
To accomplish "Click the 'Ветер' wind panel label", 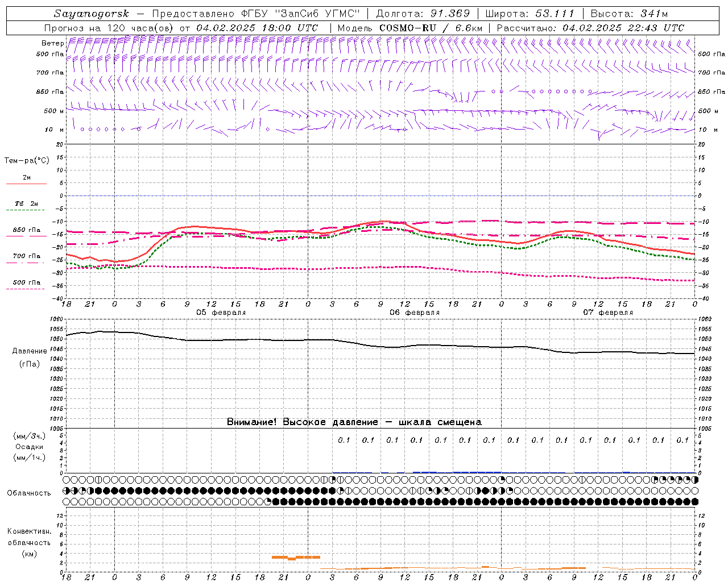I will (52, 43).
